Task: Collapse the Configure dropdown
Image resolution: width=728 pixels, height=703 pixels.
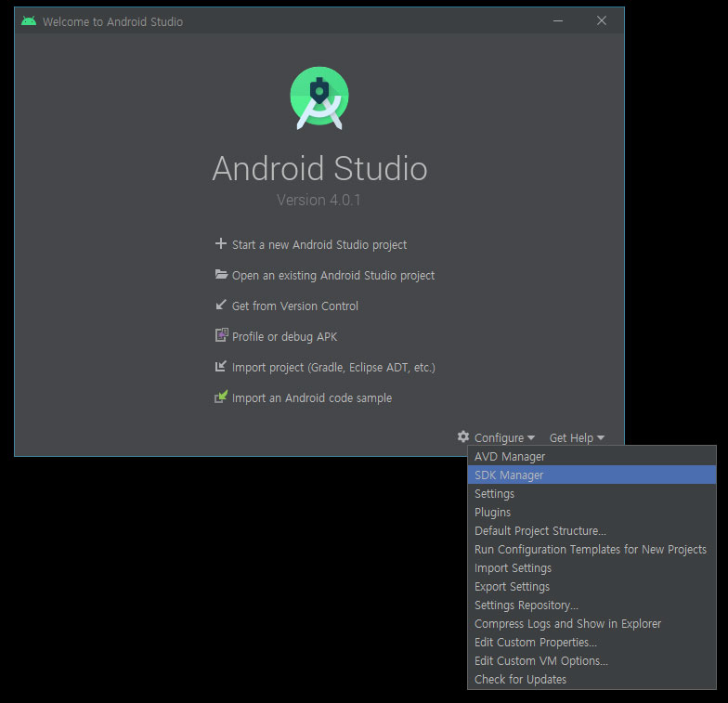Action: pos(504,438)
